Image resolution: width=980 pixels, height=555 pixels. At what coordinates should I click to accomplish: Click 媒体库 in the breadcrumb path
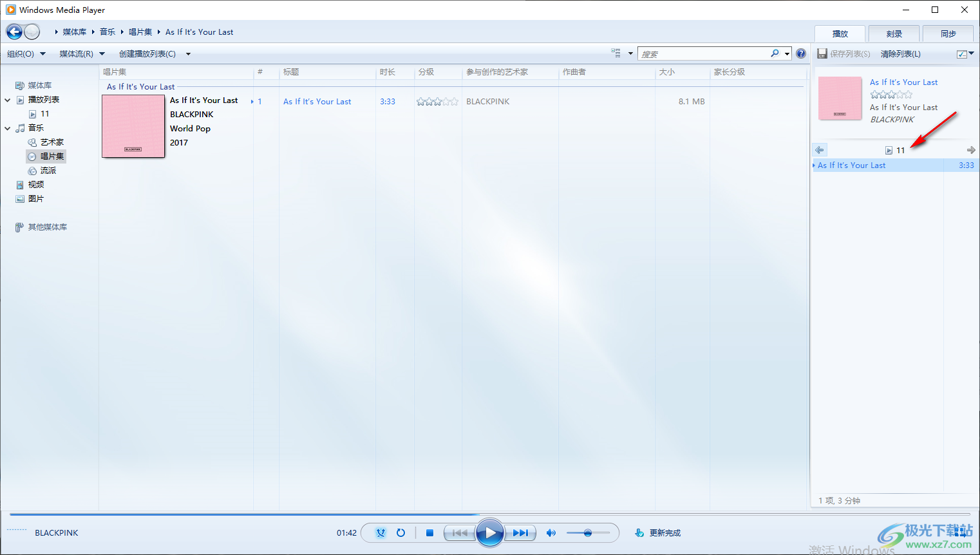75,32
